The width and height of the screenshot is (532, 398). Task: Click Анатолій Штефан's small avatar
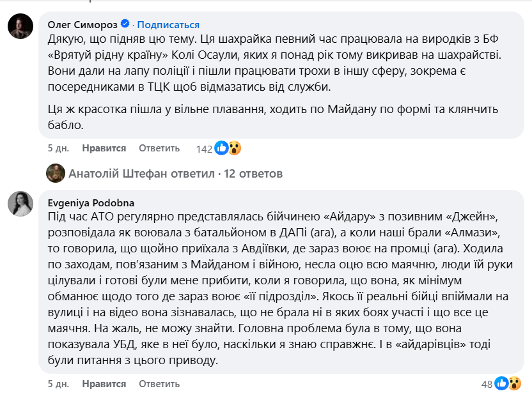click(x=54, y=173)
